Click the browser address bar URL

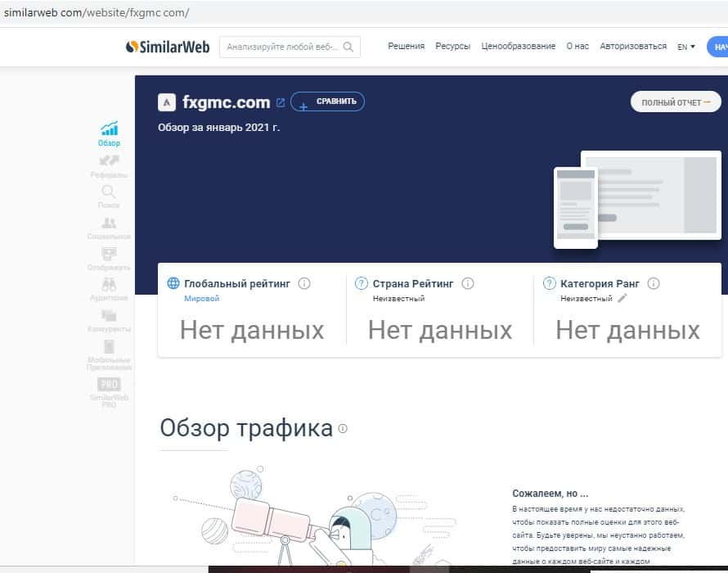97,12
